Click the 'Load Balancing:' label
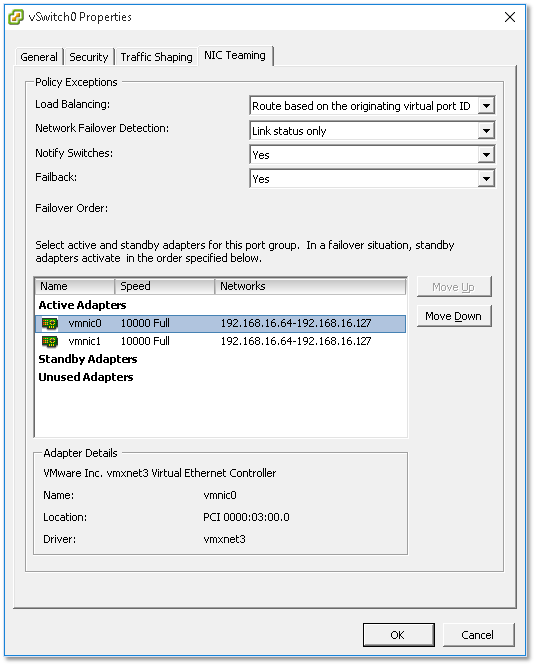Viewport: 536px width, 666px height. coord(73,104)
